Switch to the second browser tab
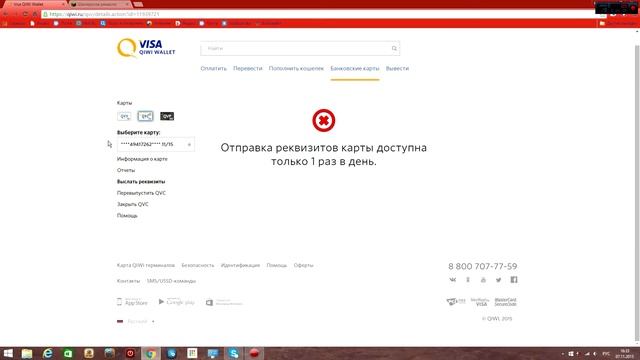This screenshot has height=360, width=640. click(100, 4)
